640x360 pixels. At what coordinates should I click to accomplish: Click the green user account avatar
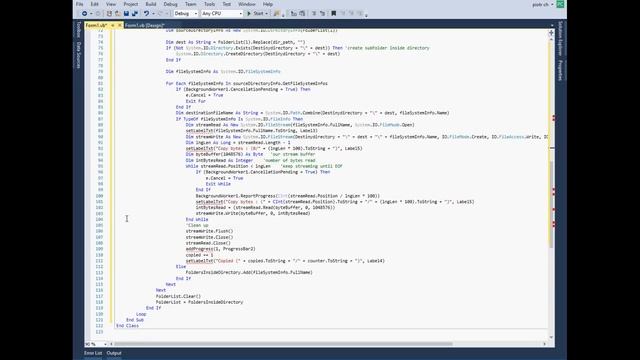pos(560,4)
